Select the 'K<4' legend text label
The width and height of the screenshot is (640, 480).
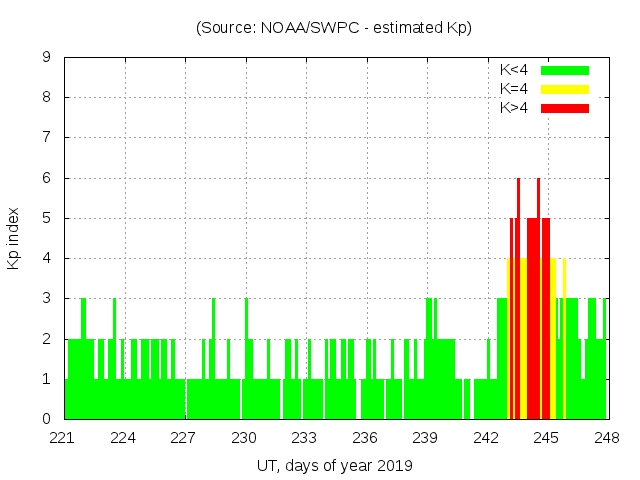pos(514,70)
